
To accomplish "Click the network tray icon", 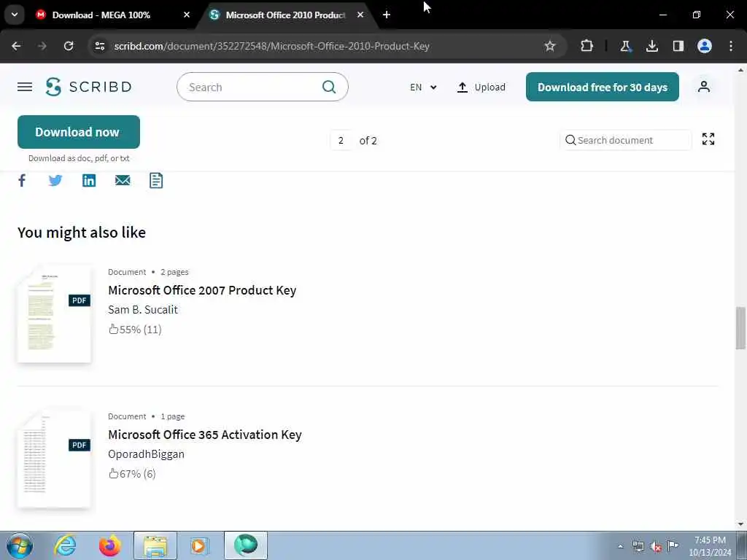I will [638, 546].
